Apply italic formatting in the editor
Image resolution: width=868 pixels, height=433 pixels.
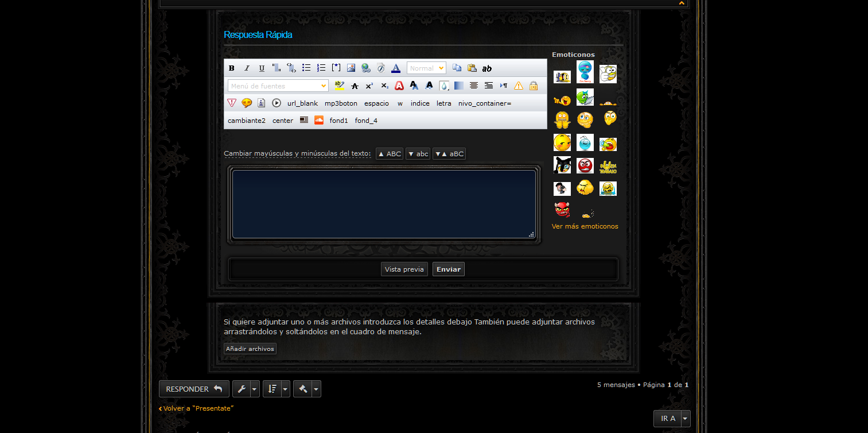[247, 68]
